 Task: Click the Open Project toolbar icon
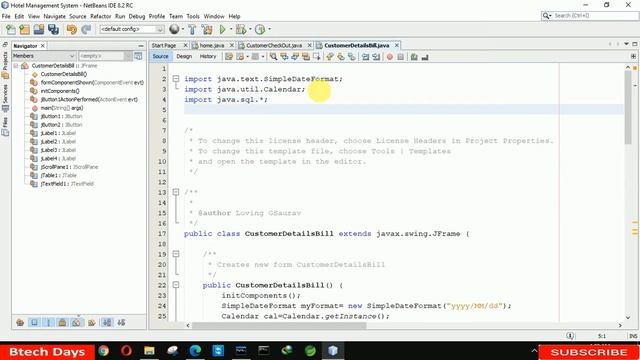pyautogui.click(x=39, y=29)
